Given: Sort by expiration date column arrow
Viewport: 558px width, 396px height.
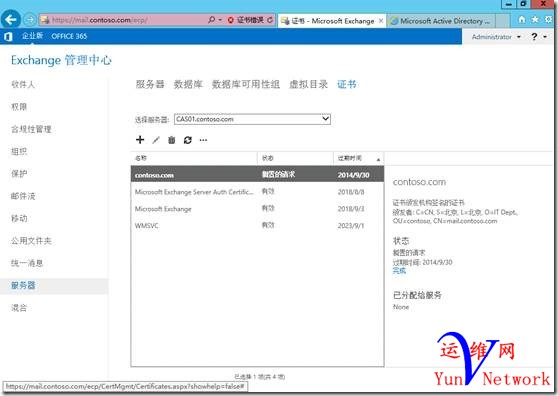Looking at the screenshot, I should 378,160.
